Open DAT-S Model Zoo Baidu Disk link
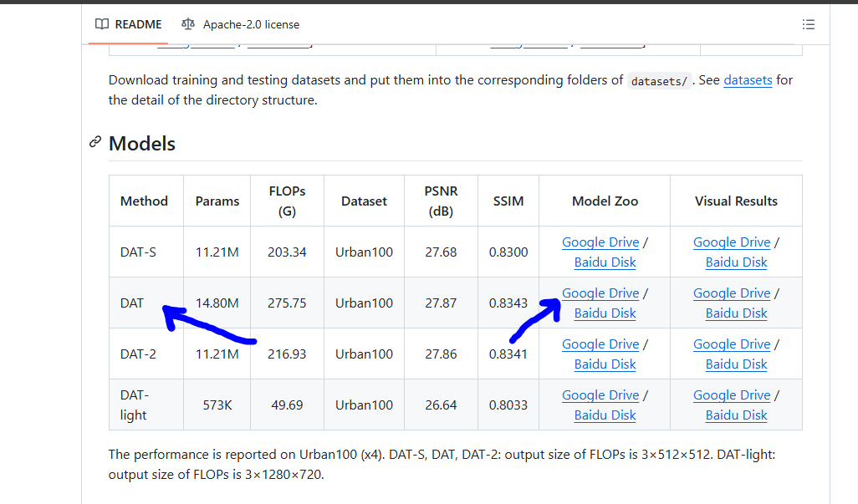 pyautogui.click(x=605, y=262)
